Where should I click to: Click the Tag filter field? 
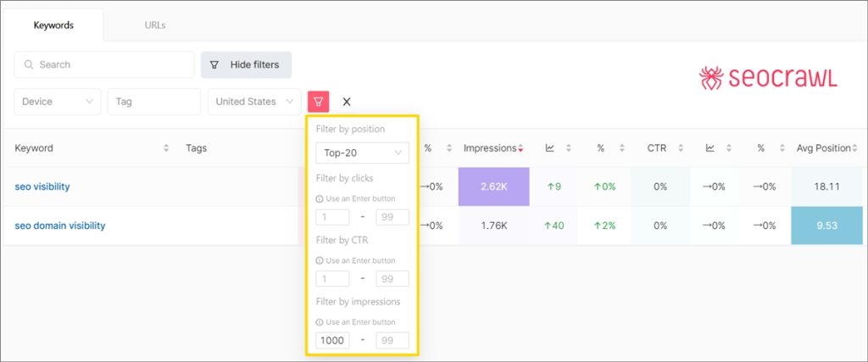pyautogui.click(x=154, y=102)
